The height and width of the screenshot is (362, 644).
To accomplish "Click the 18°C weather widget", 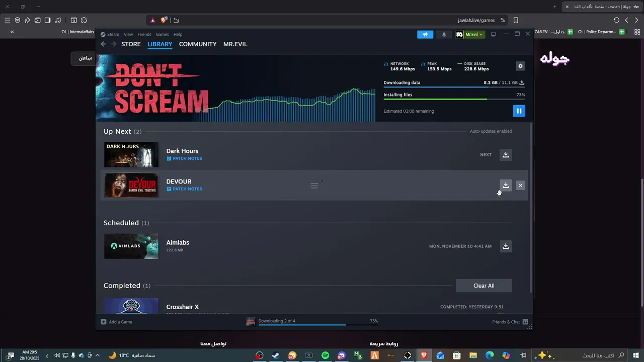I will (x=132, y=355).
